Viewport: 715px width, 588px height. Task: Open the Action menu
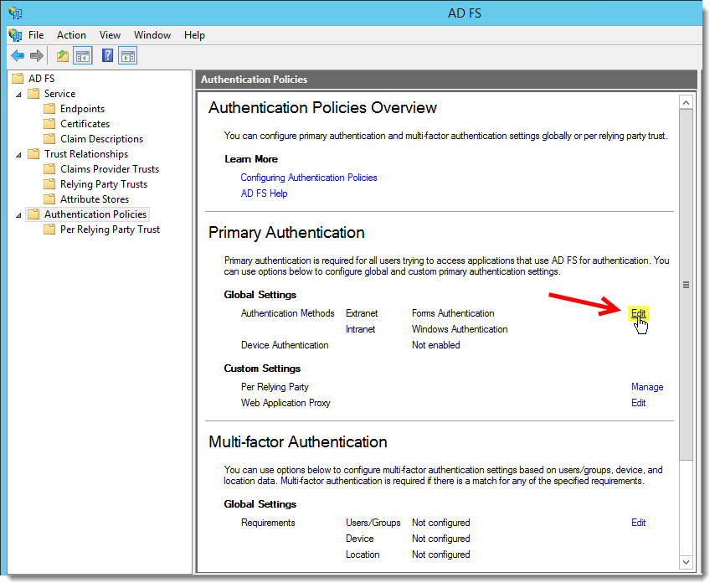tap(71, 35)
